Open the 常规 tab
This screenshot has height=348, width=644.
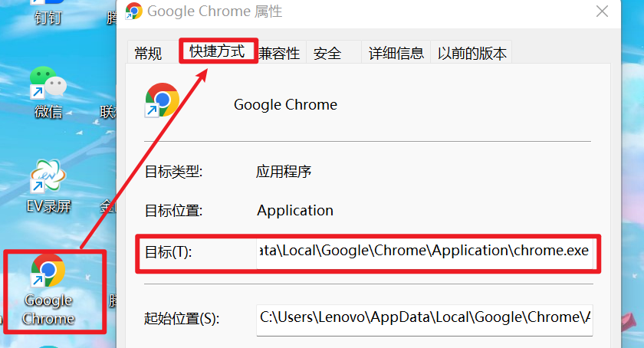click(x=148, y=53)
